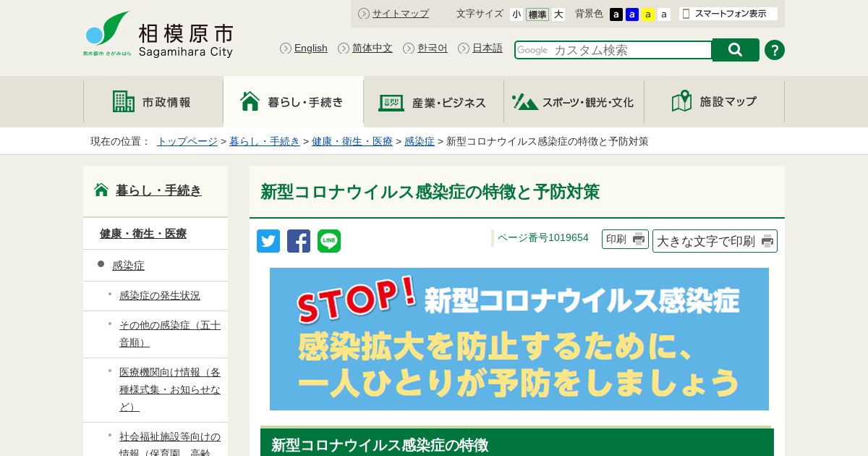
Task: Click ページ番号1019654 text
Action: tap(543, 237)
